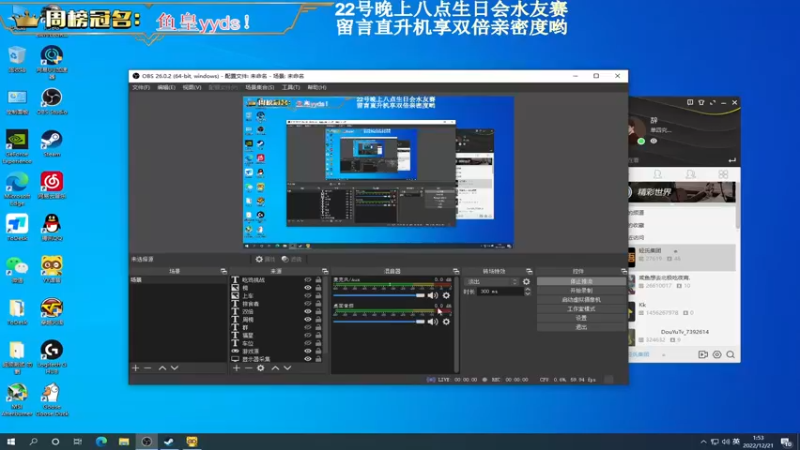Click search icon at bottom of YY window
The image size is (800, 450).
(731, 355)
